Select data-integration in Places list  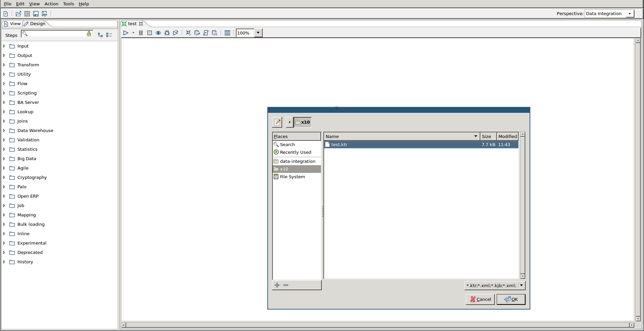click(x=297, y=161)
